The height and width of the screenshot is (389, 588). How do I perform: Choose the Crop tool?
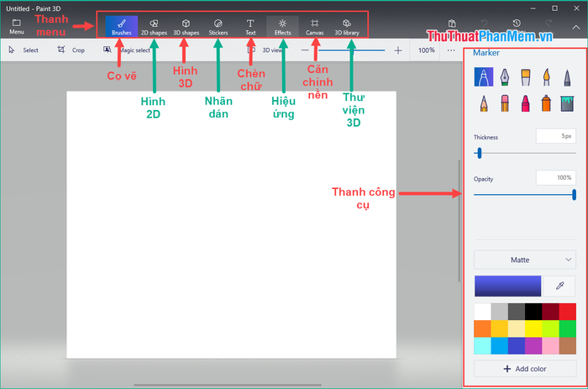tap(71, 50)
